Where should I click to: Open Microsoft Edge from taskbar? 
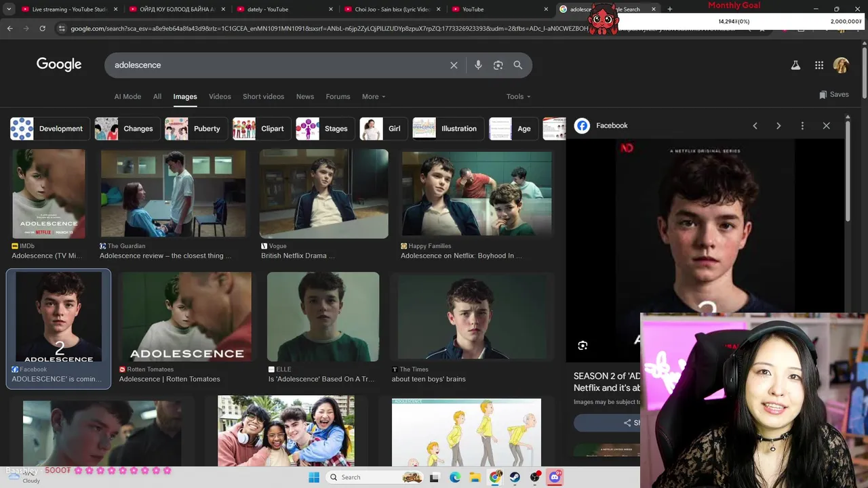tap(455, 477)
